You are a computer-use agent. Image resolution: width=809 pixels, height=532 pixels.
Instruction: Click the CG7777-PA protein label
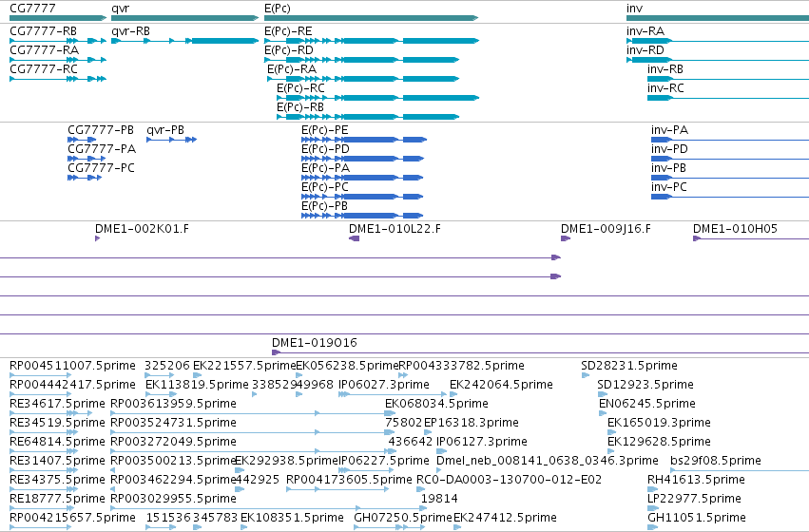(102, 149)
